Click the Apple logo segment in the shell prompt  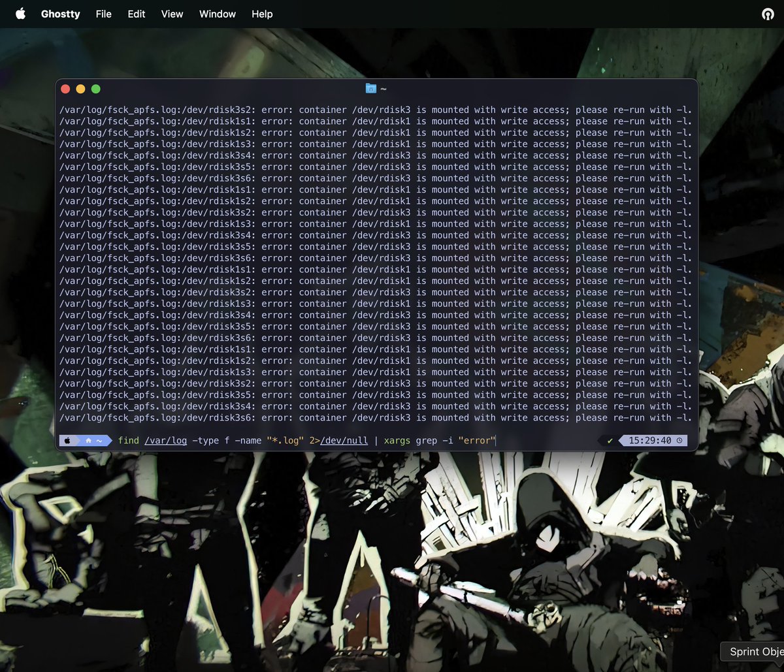[67, 441]
